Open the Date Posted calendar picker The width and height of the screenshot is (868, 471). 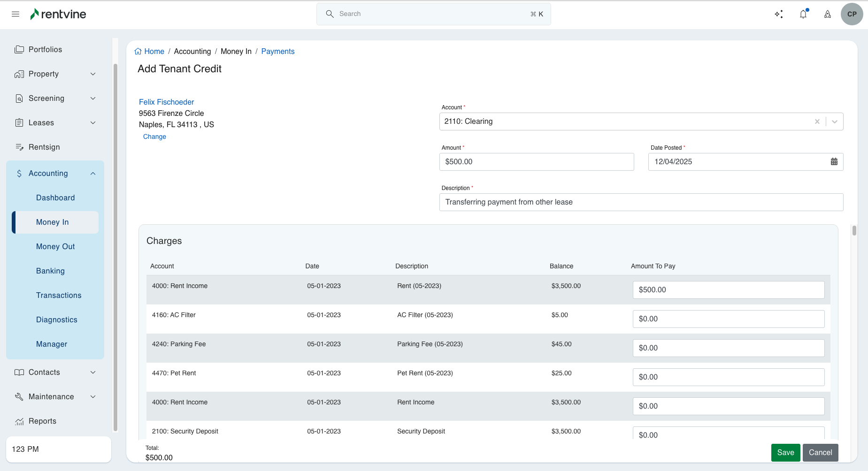point(834,162)
